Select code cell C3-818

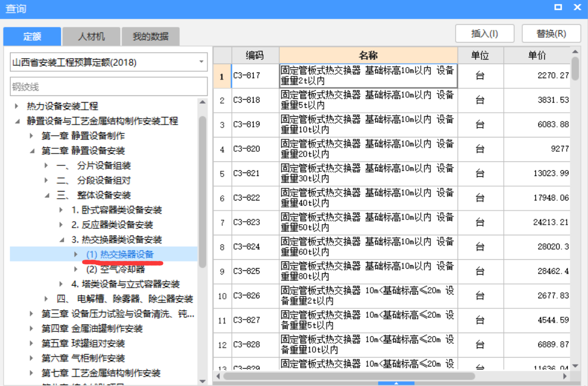[x=255, y=100]
